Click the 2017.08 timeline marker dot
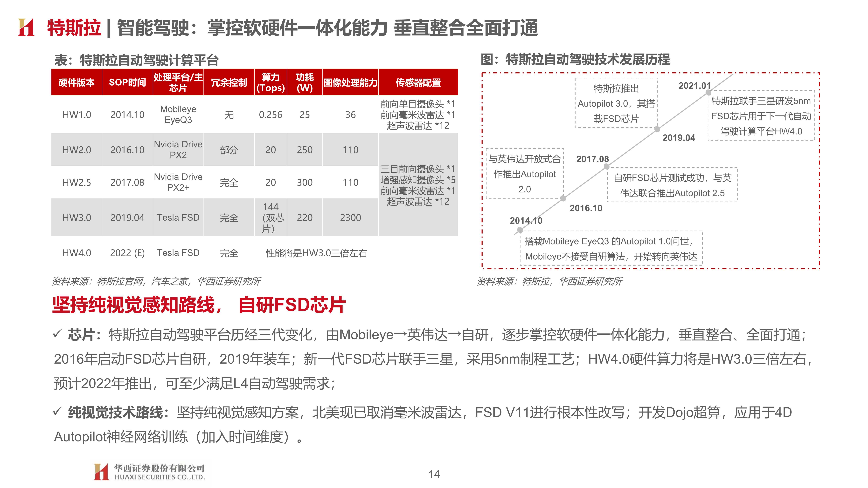 point(606,166)
